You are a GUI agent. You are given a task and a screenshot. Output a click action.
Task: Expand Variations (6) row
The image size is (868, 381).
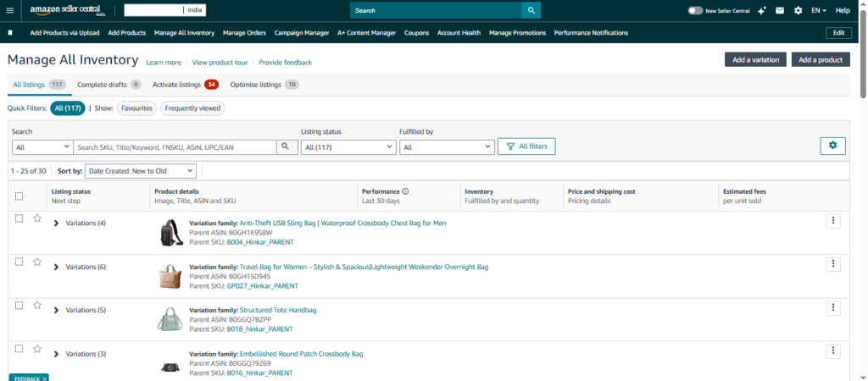pyautogui.click(x=56, y=267)
